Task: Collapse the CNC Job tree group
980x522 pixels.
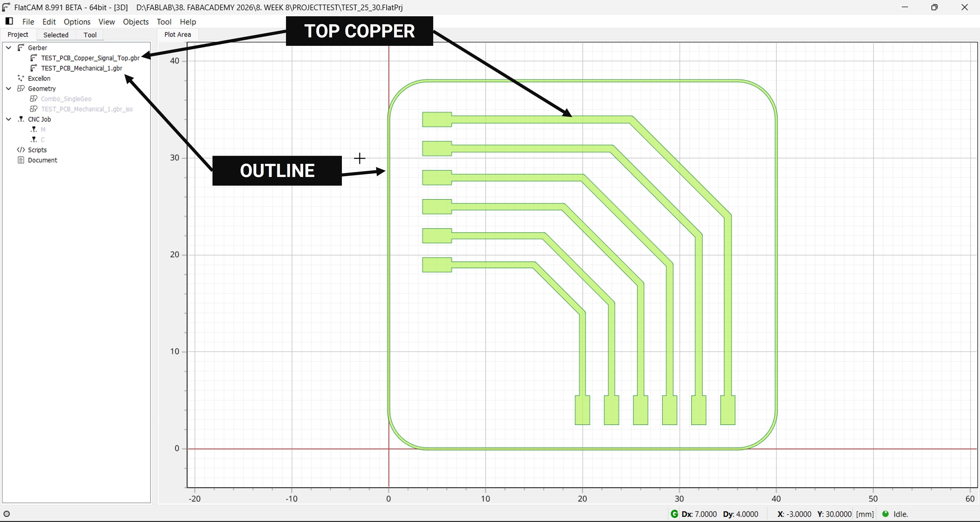Action: click(8, 119)
